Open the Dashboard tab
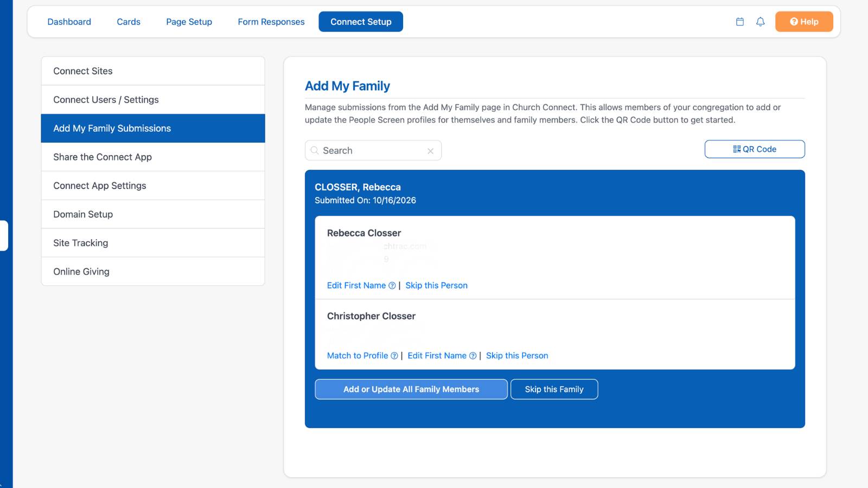The height and width of the screenshot is (488, 868). pos(69,22)
